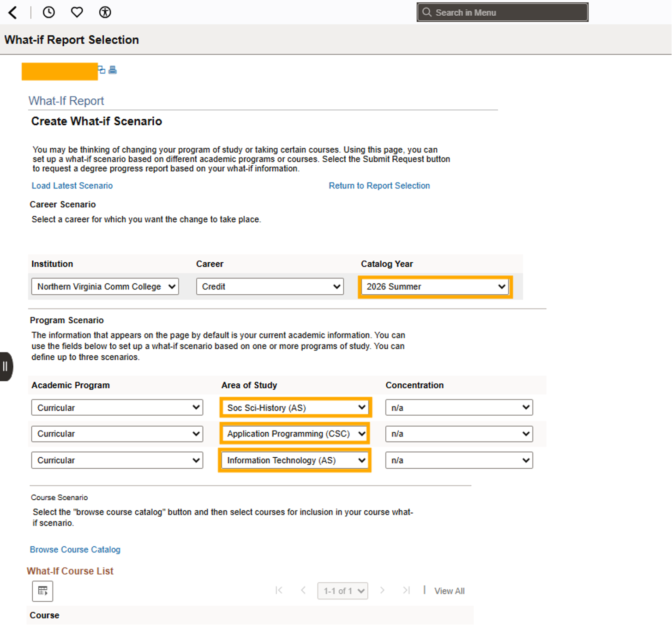Click the Institution label

point(52,264)
